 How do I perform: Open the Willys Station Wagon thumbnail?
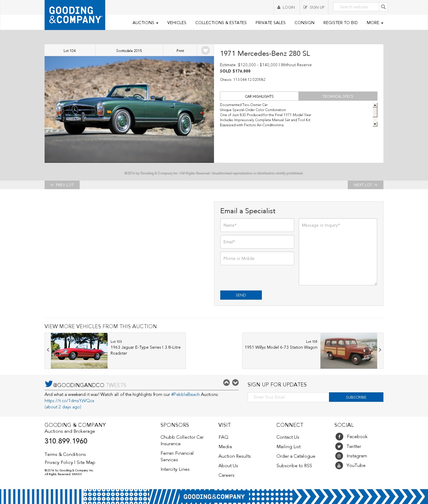tap(349, 351)
